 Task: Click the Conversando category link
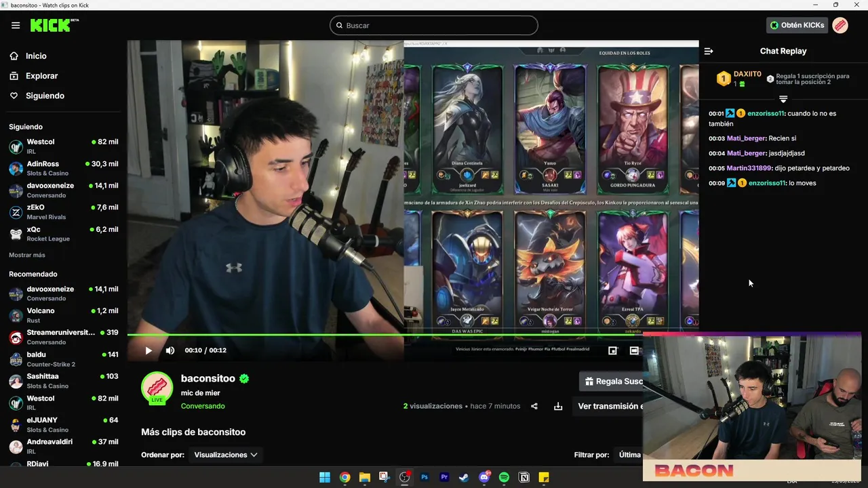(203, 406)
